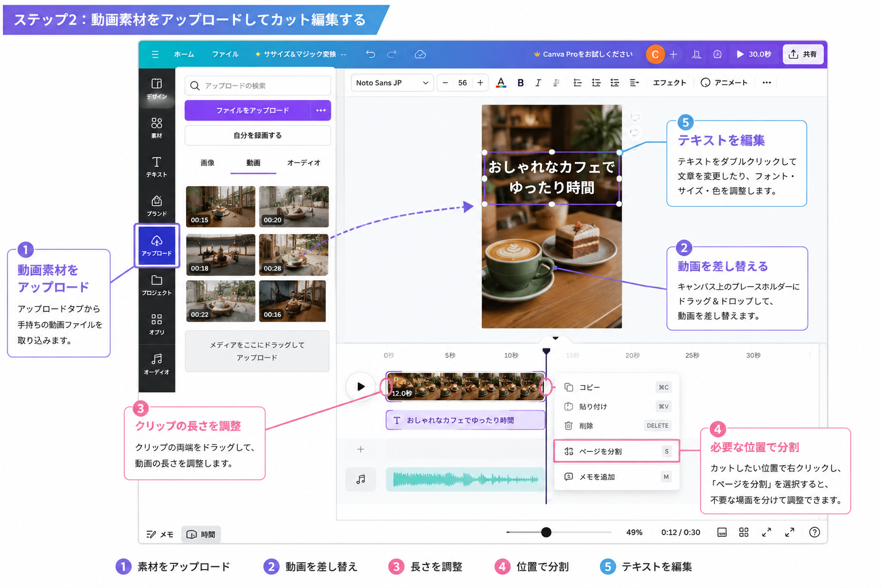Click the redo arrow icon
Screen dimensions: 882x588
pos(392,54)
